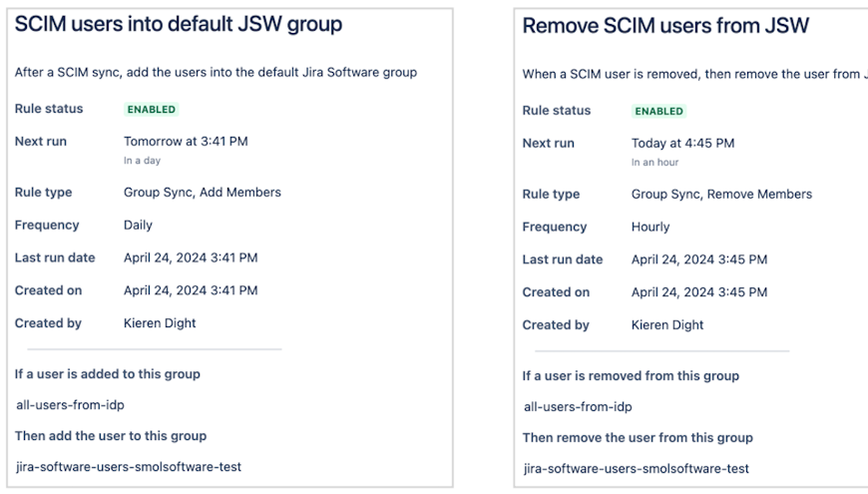Viewport: 868px width, 494px height.
Task: Click the 'Group Sync, Remove Members' rule type
Action: [721, 194]
